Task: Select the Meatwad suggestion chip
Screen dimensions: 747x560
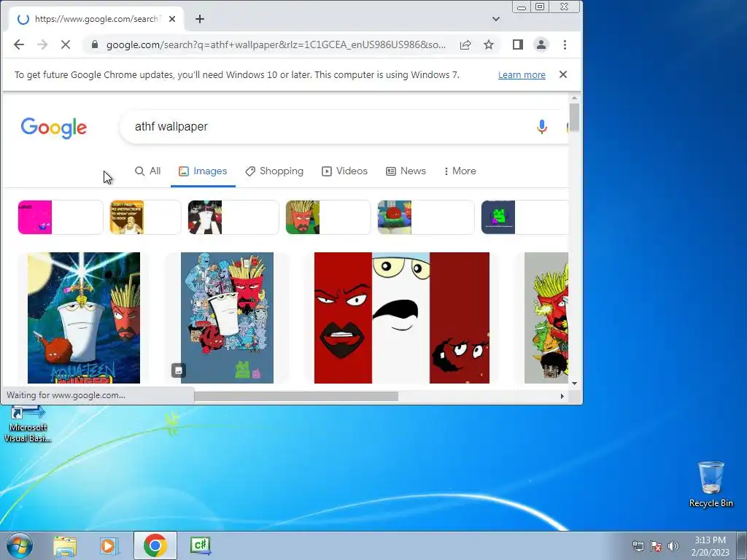Action: tap(426, 217)
